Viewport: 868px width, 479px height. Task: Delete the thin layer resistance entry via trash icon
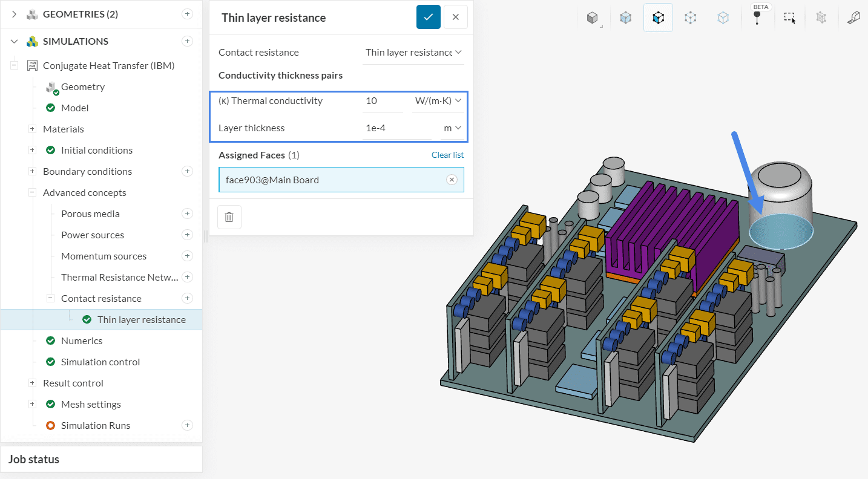click(x=229, y=217)
